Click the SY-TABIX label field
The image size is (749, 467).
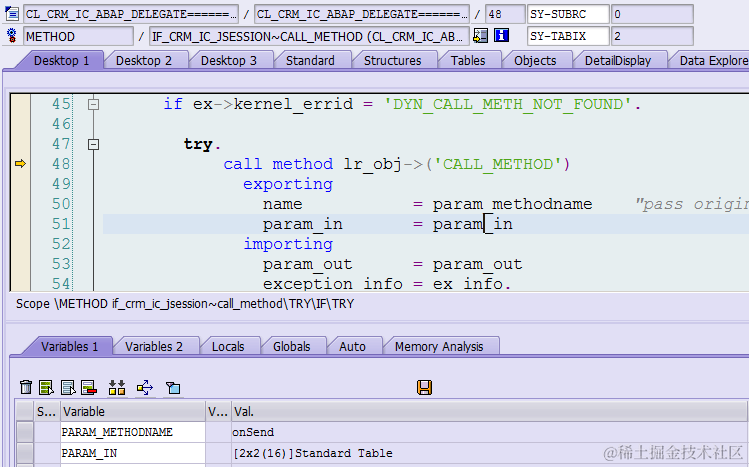(x=568, y=36)
